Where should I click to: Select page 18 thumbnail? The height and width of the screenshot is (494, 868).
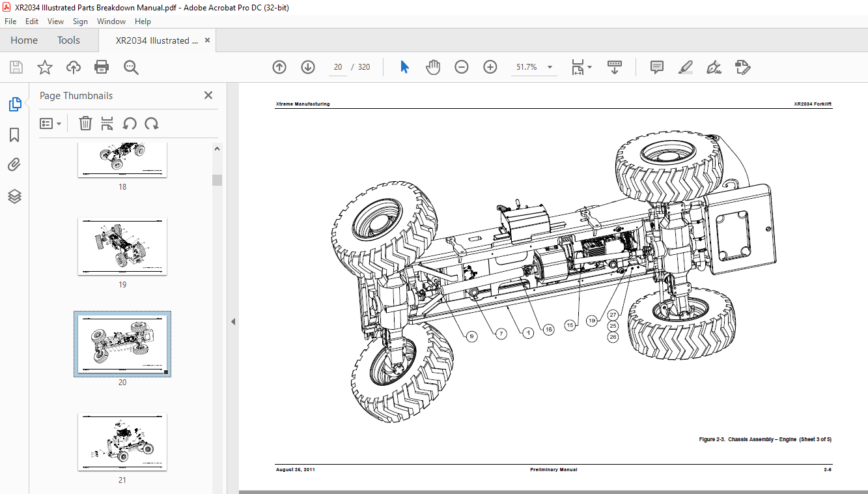(122, 160)
